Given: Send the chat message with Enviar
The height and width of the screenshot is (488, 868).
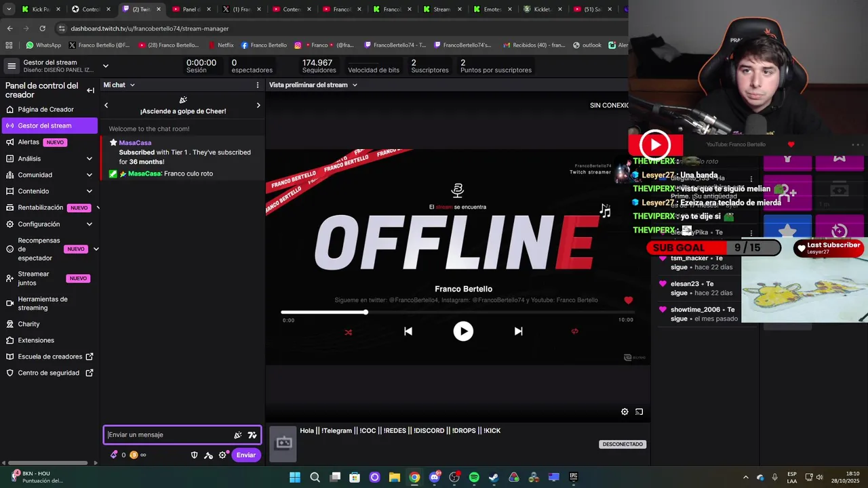Looking at the screenshot, I should click(x=246, y=455).
